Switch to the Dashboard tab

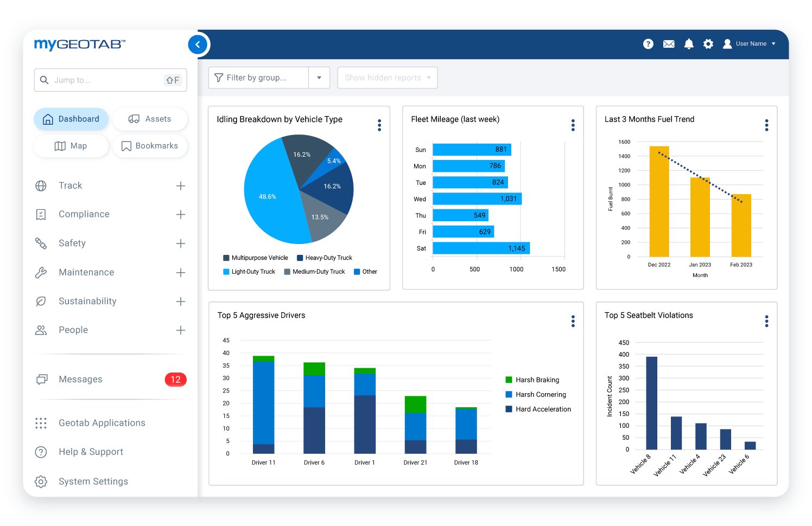[x=71, y=119]
